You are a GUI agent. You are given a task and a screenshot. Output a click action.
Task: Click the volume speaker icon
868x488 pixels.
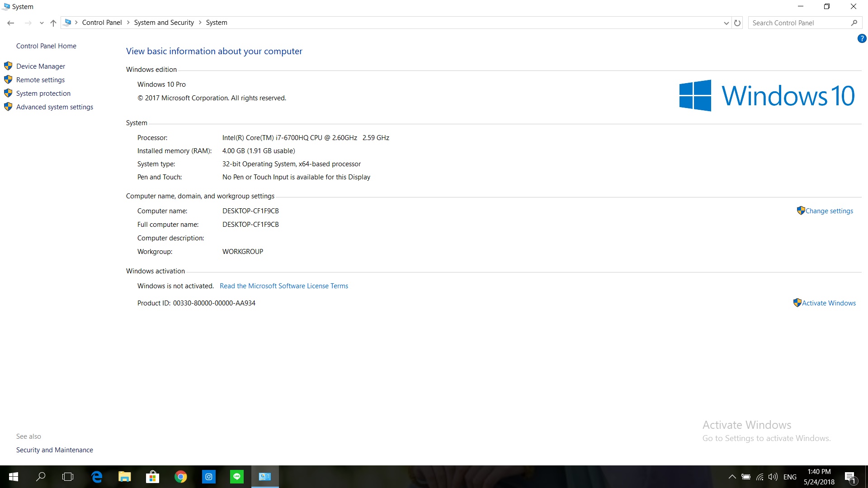coord(773,477)
